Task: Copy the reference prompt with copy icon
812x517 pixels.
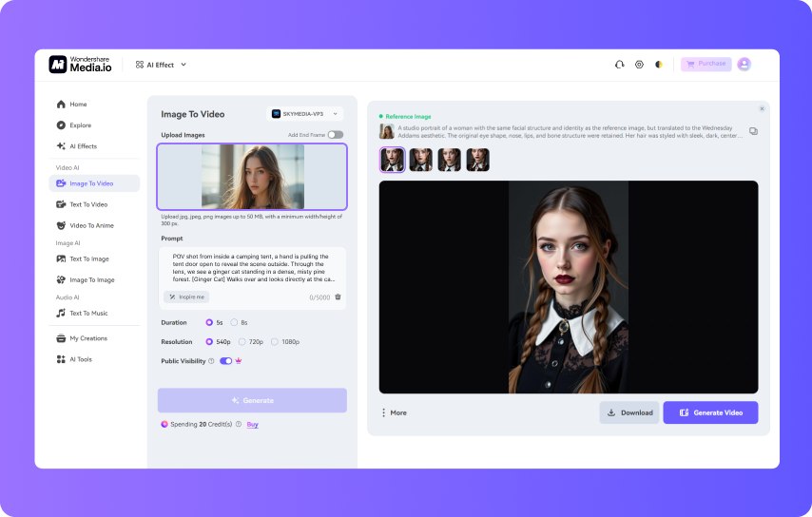Action: tap(753, 131)
